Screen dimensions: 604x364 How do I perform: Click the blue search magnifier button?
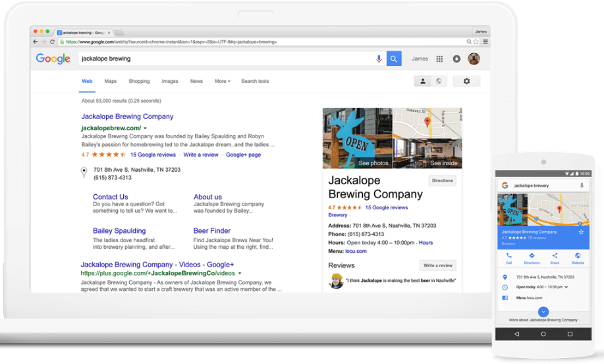tap(394, 59)
